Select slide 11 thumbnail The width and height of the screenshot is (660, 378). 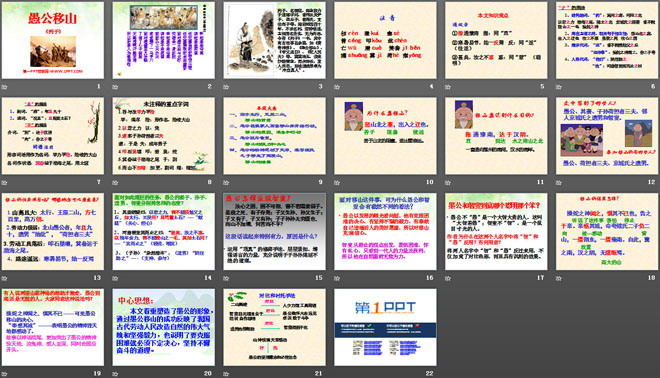(496, 136)
